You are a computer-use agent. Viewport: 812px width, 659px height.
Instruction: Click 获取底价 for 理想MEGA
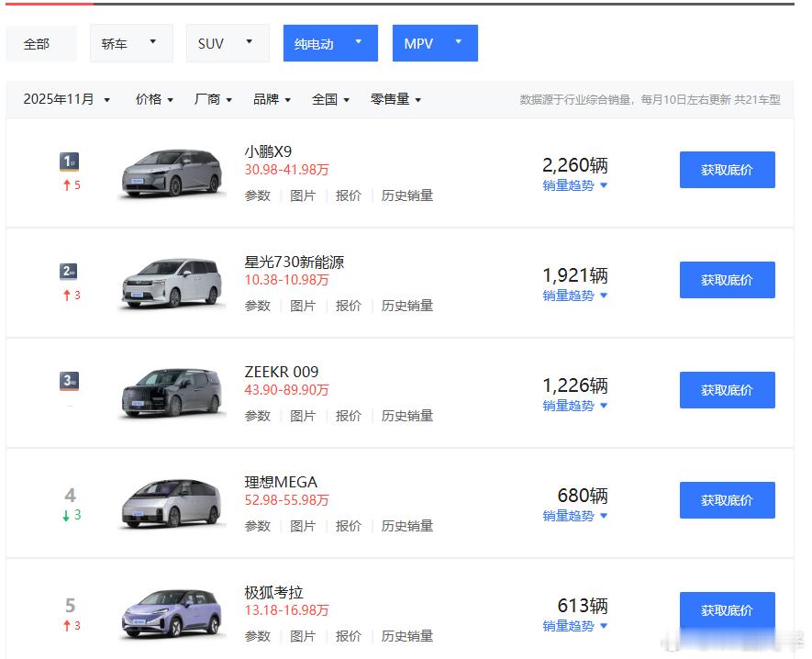coord(727,500)
